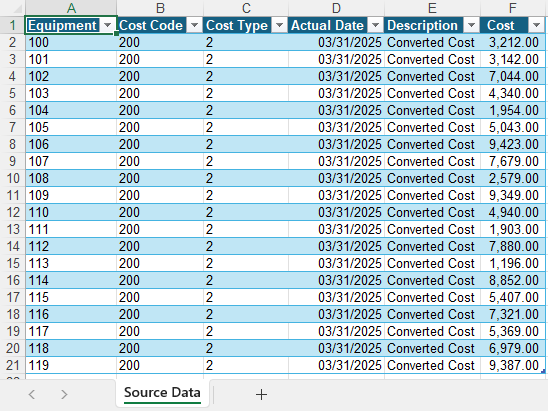
Task: Select the Converted Cost cell in row 3
Action: point(432,59)
